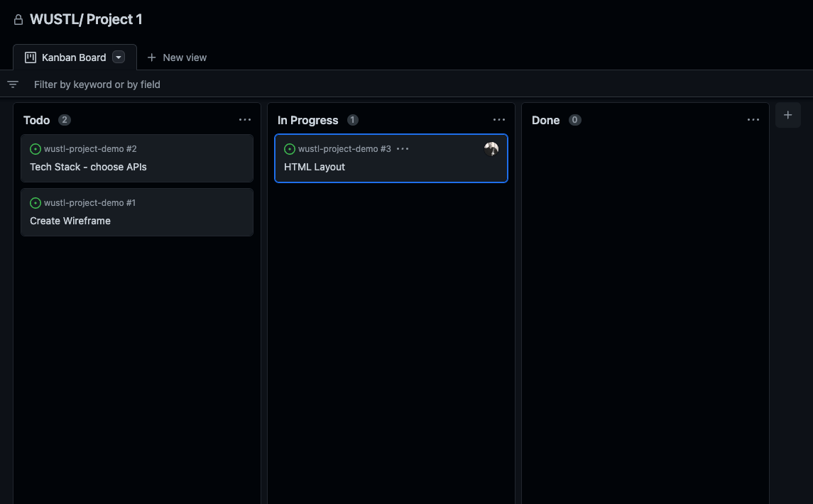Click the Kanban board icon in the tab

(x=31, y=57)
